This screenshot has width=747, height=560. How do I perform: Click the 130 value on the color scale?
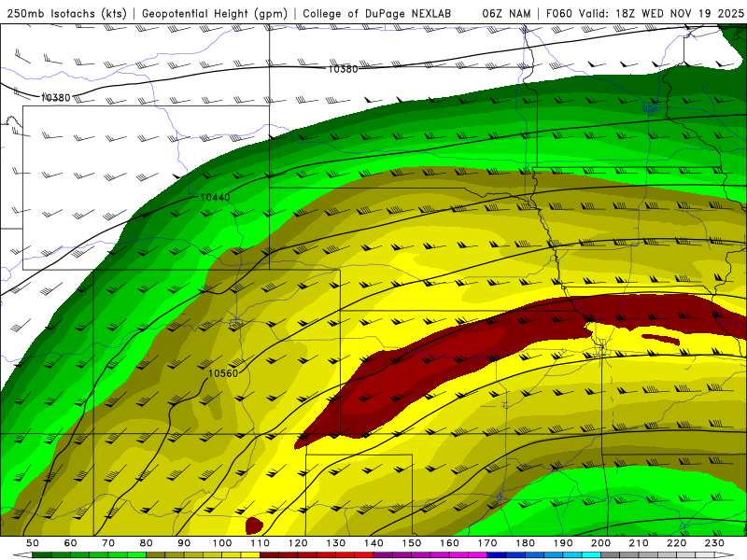click(336, 543)
